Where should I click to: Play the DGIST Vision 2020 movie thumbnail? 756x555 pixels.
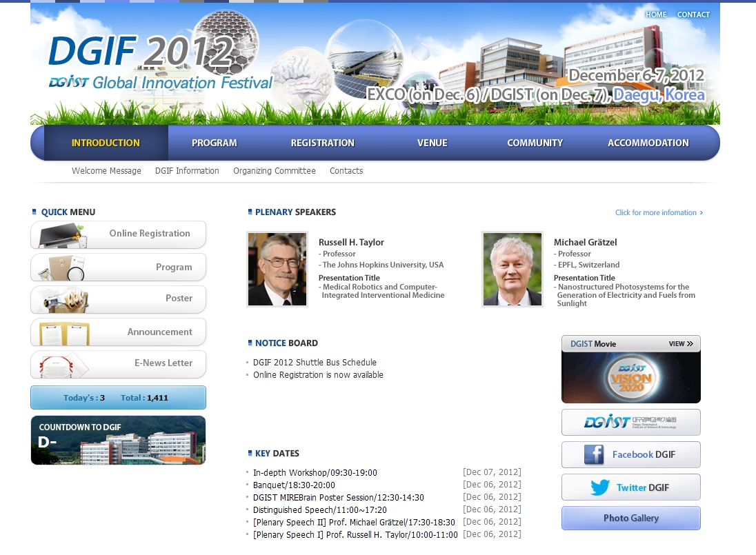coord(630,378)
